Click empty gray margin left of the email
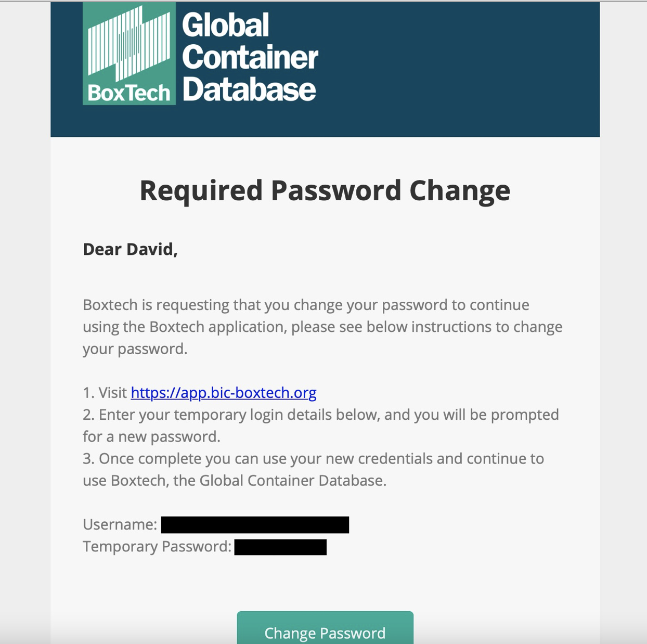This screenshot has height=644, width=647. tap(25, 323)
